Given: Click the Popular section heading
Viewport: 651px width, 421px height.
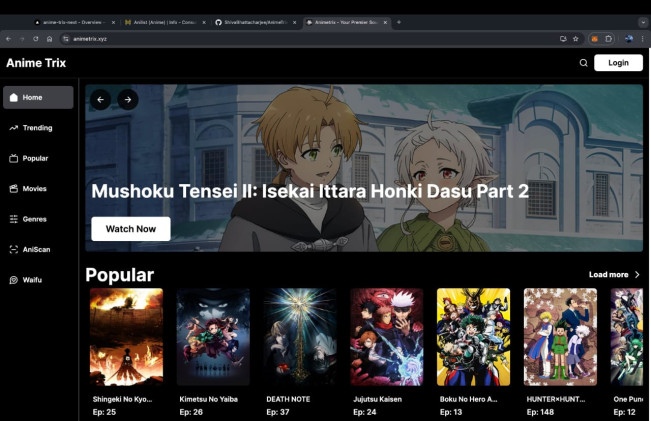Looking at the screenshot, I should (x=120, y=275).
